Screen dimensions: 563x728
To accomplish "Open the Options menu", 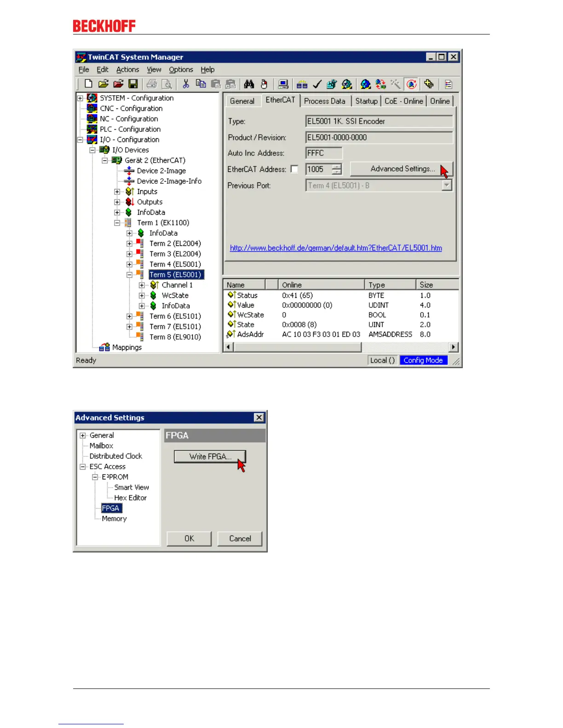I will click(181, 69).
